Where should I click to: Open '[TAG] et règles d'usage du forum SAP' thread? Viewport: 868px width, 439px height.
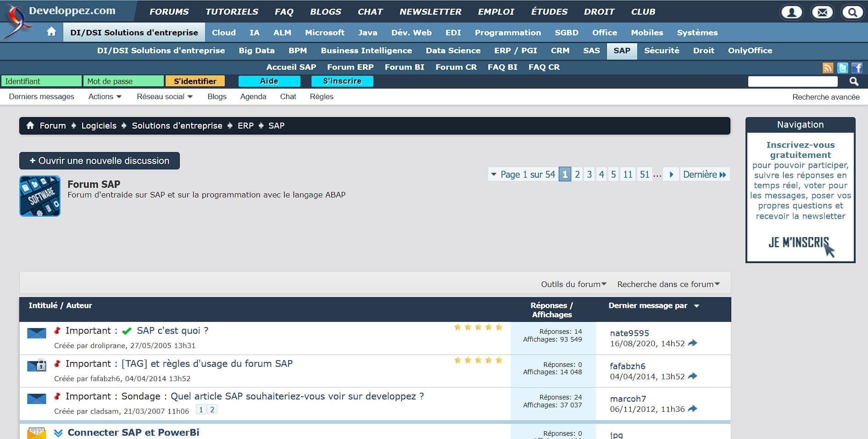(207, 364)
